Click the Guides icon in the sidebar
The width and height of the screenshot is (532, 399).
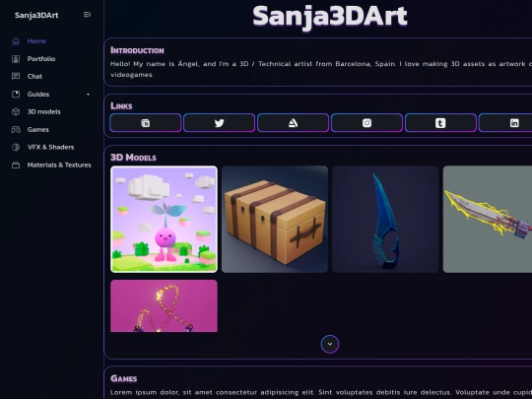[x=16, y=94]
